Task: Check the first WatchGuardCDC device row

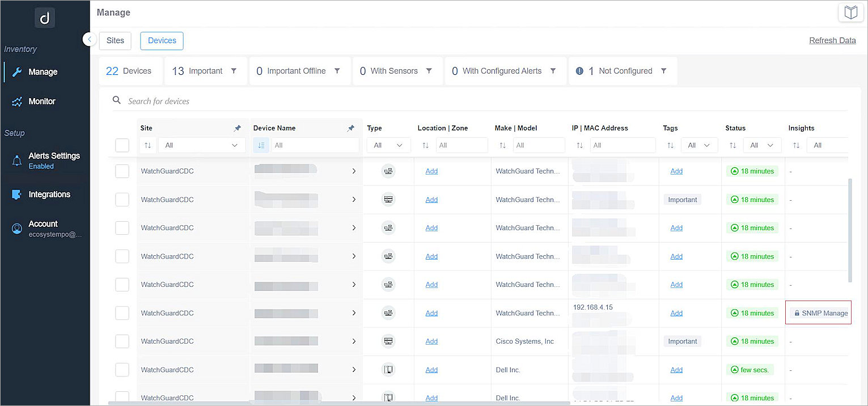Action: click(122, 171)
